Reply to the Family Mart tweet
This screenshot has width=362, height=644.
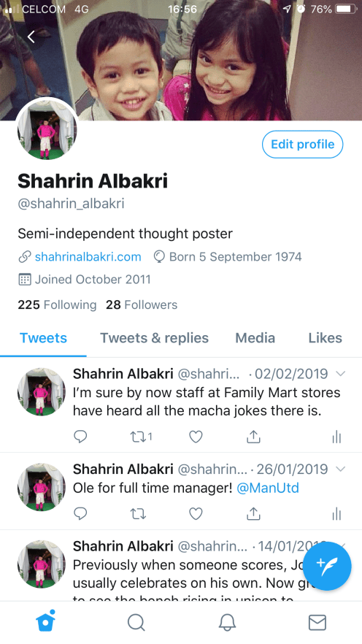[x=80, y=437]
